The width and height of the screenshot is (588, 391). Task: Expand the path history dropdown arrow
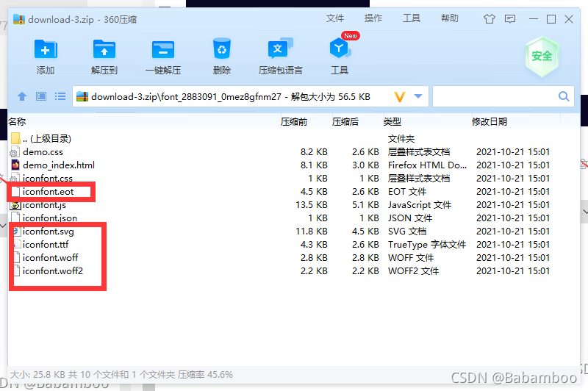pyautogui.click(x=418, y=96)
